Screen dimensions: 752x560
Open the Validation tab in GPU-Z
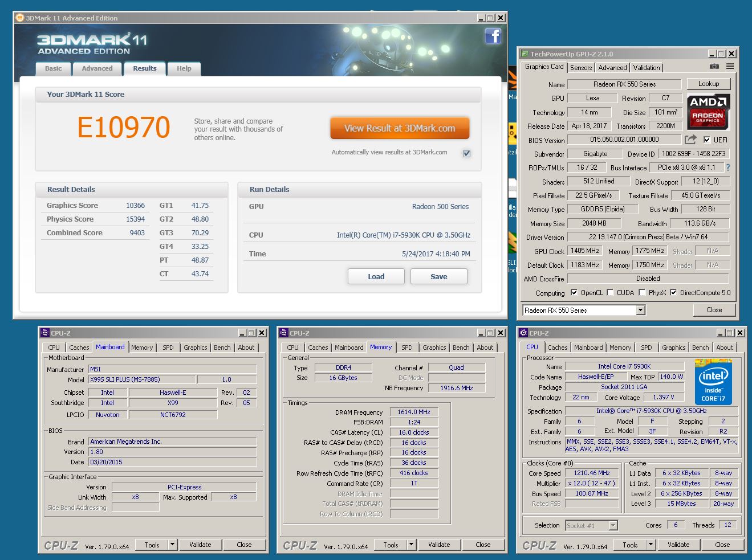pyautogui.click(x=647, y=67)
